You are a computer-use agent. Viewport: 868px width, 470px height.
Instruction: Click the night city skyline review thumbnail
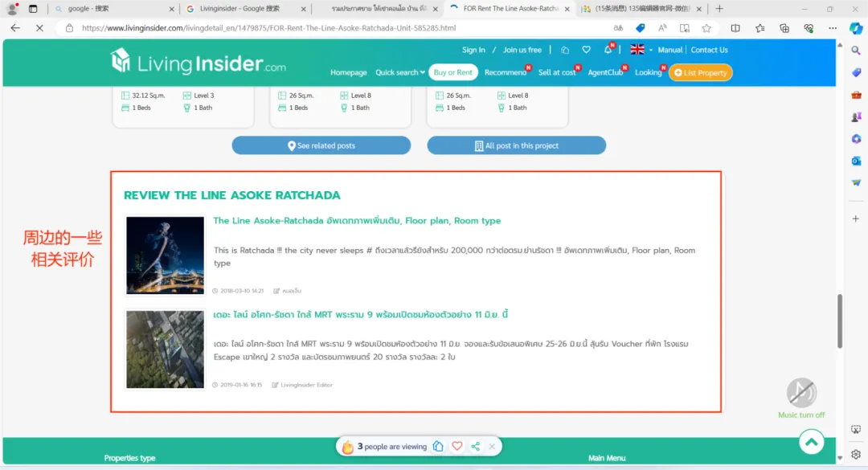click(165, 255)
